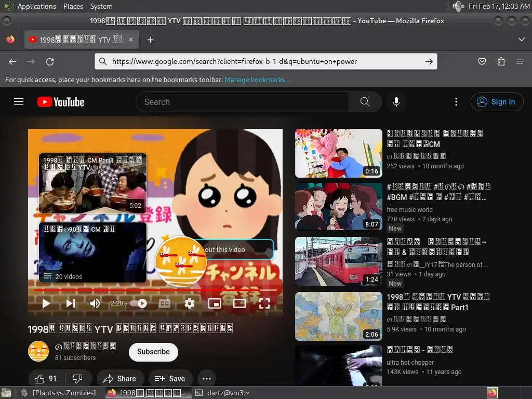Open the 1998 YTV Part1 video title
Viewport: 532px width, 399px height.
coord(438,302)
